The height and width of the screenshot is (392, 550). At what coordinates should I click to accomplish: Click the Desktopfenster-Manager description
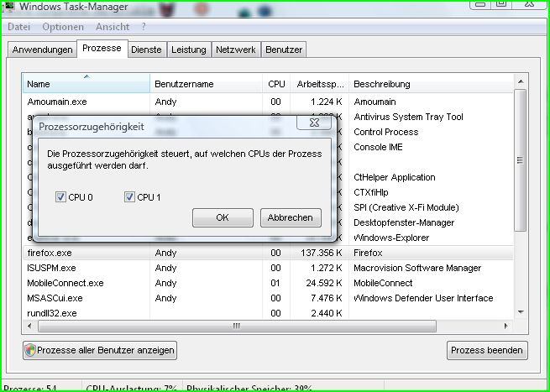point(404,222)
